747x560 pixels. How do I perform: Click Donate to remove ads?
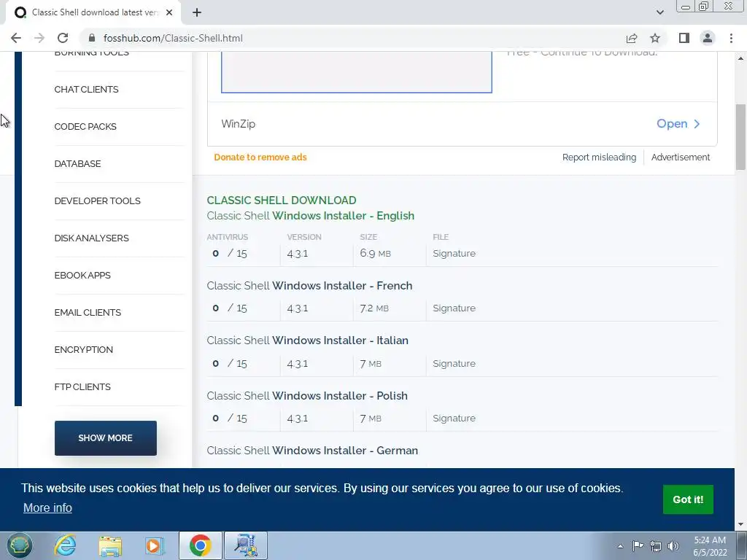pos(260,157)
